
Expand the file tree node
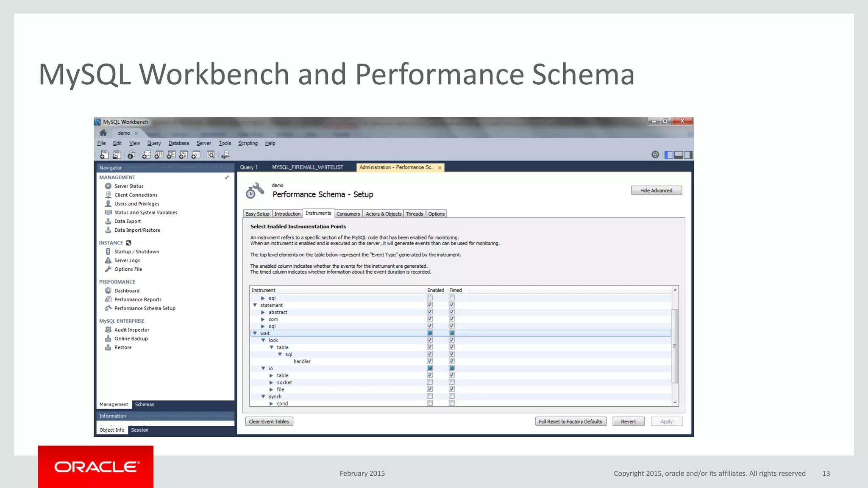[x=271, y=389]
